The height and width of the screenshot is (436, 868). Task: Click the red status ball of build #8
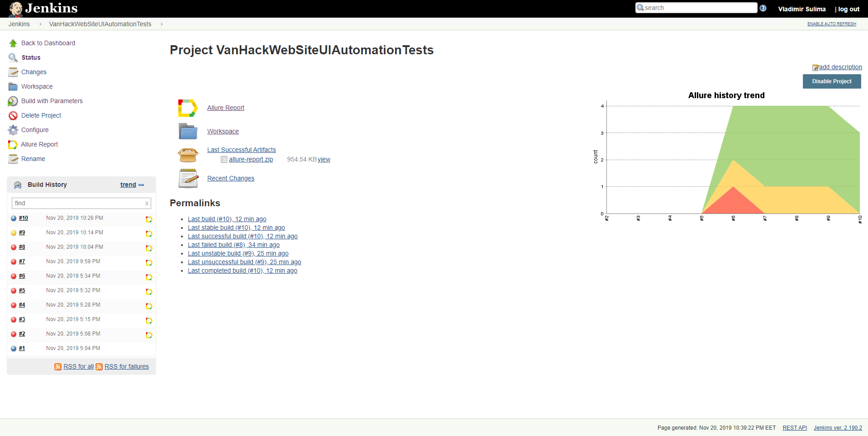(x=14, y=247)
